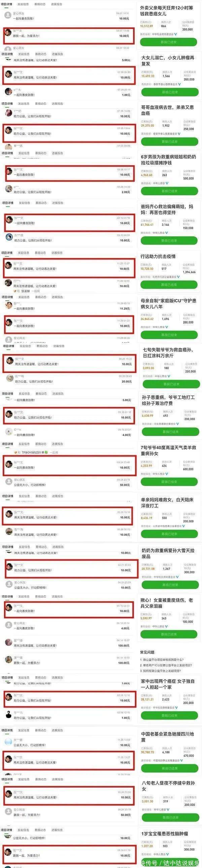The width and height of the screenshot is (202, 868).
Task: Open FAQ 哪些用户可以在微公益平台上发起项目?
Action: pos(166,665)
